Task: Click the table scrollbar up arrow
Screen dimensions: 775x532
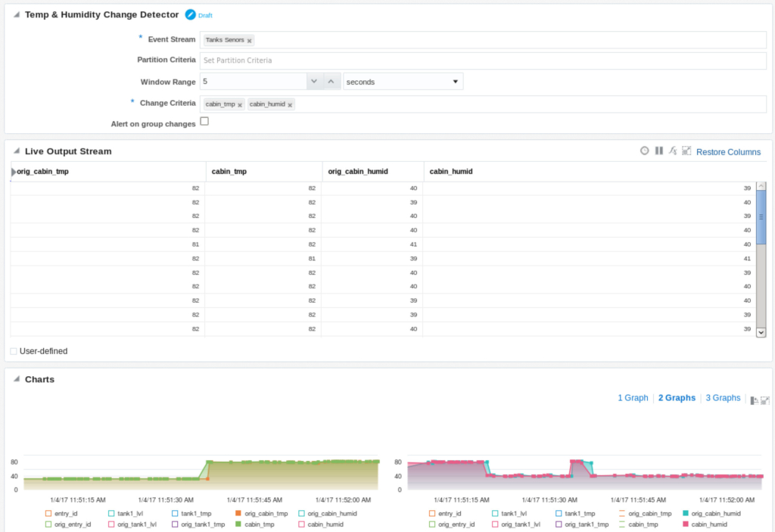Action: click(x=761, y=186)
